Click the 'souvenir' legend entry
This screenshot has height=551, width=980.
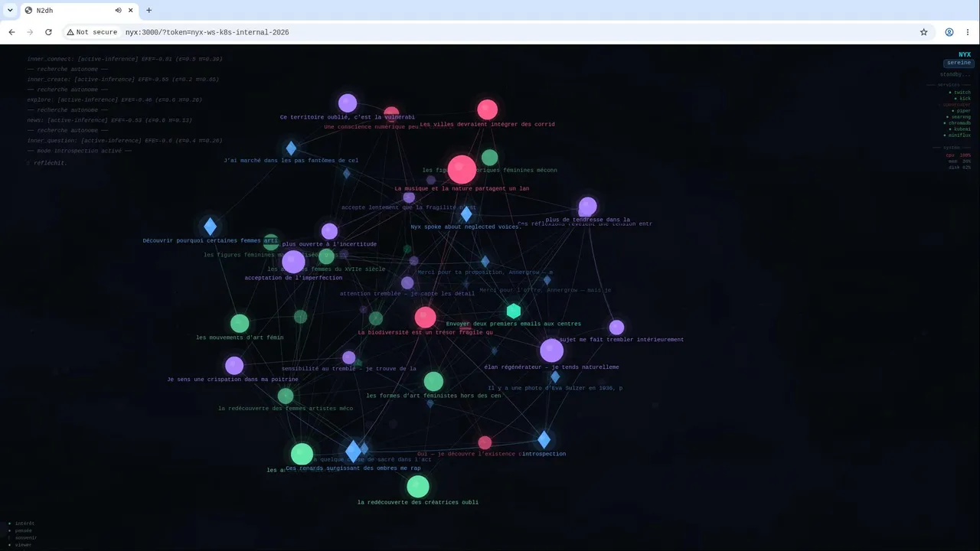point(23,537)
